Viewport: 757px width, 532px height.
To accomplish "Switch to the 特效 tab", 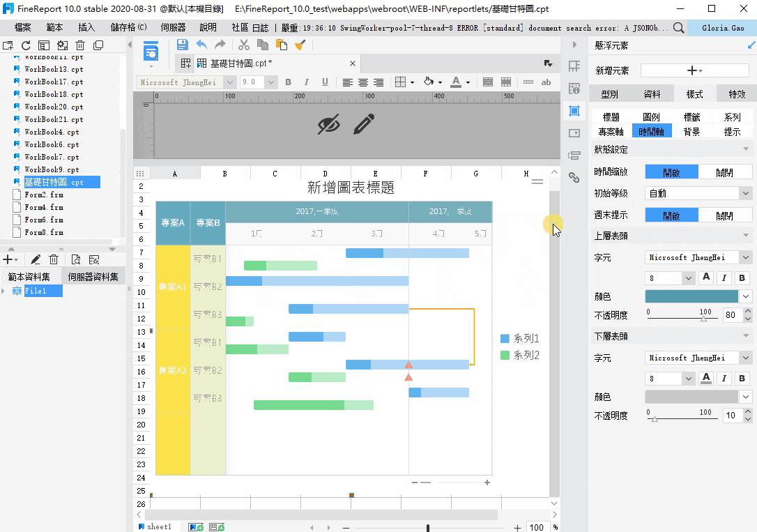I will pyautogui.click(x=736, y=94).
